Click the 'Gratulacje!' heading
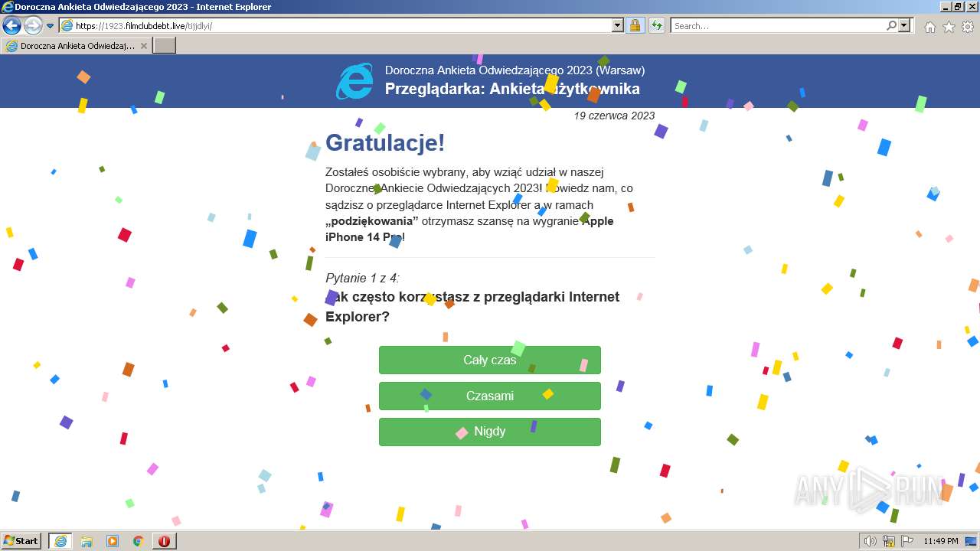980x551 pixels. 385,142
